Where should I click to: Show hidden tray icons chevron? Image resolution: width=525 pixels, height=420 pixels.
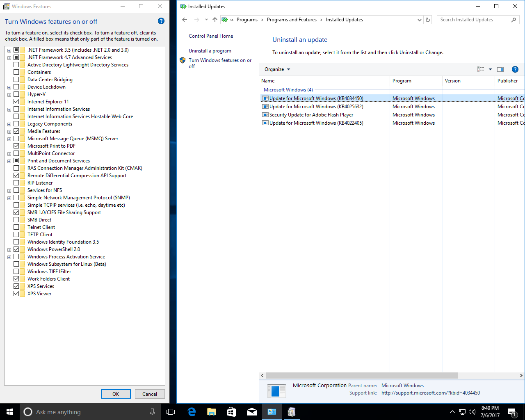coord(452,412)
